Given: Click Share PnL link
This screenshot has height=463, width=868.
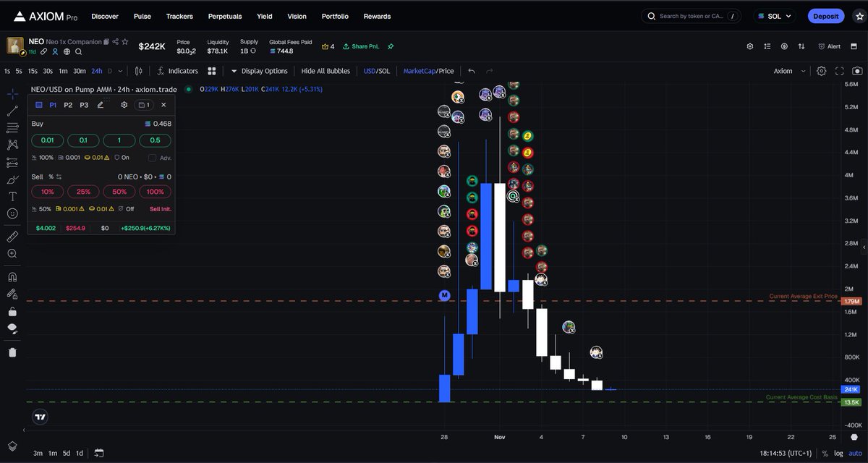Looking at the screenshot, I should click(x=361, y=46).
